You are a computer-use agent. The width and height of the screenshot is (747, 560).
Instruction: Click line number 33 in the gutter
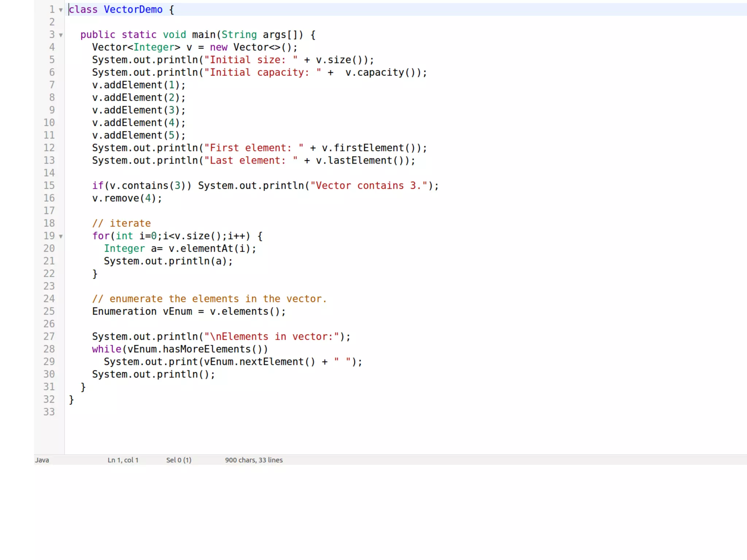point(49,412)
